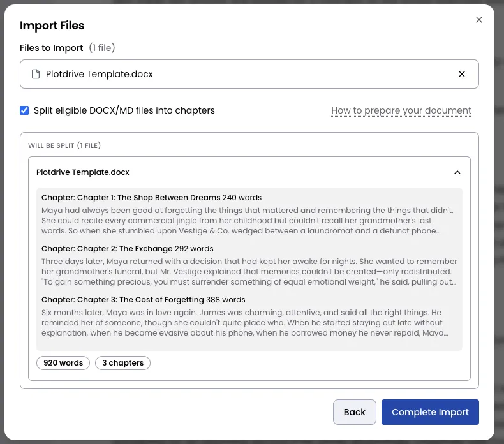Viewport: 504px width, 444px height.
Task: Click the Chapter 2 preview paragraph starting Three days later
Action: click(x=249, y=272)
